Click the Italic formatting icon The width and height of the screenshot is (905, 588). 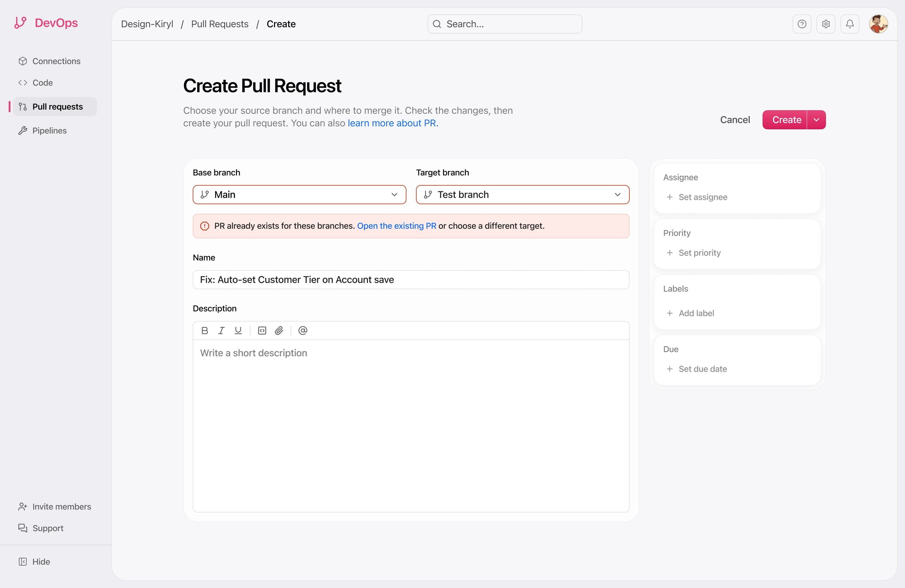[x=221, y=331]
